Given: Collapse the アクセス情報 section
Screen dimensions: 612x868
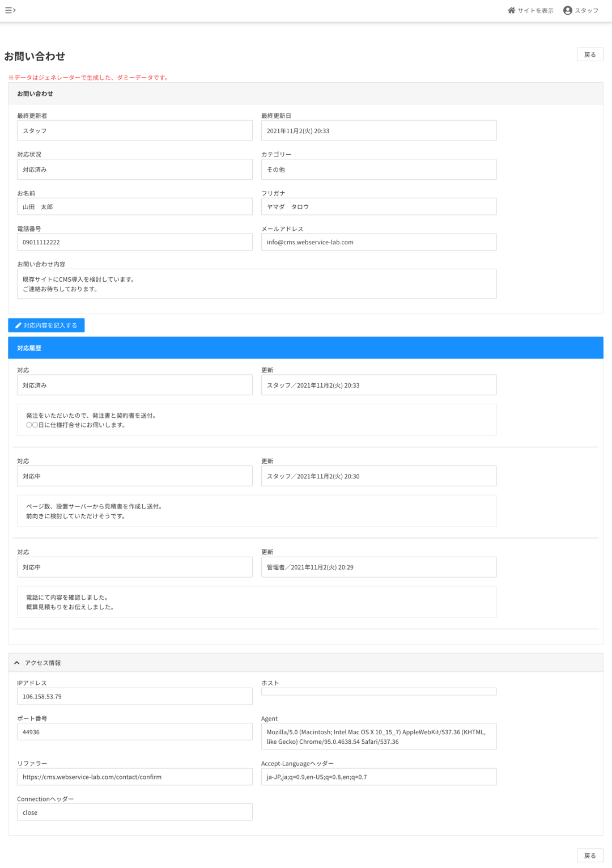Looking at the screenshot, I should tap(43, 662).
